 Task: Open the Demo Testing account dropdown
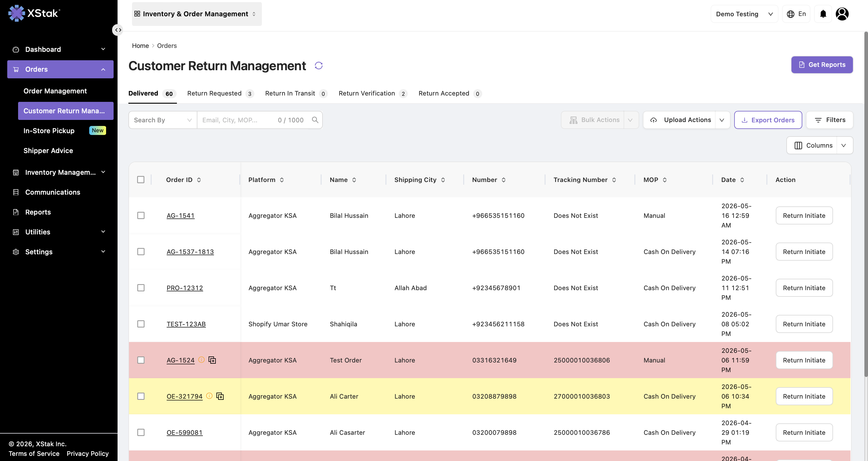coord(744,14)
